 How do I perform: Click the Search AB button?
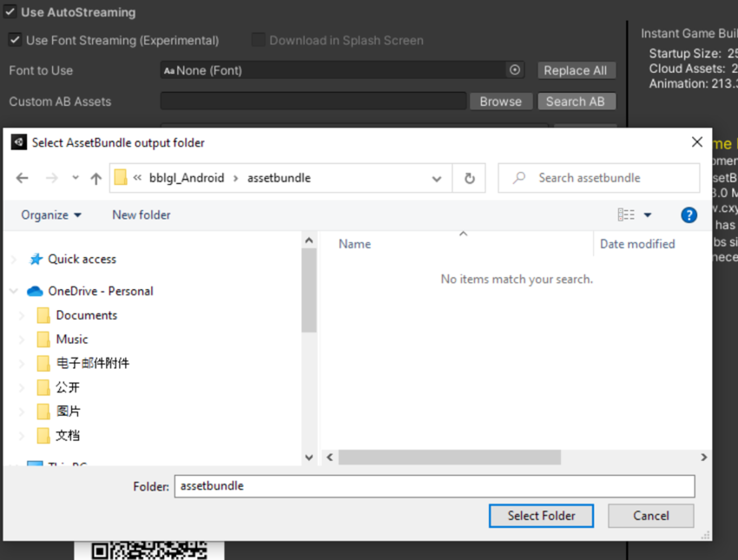[x=575, y=102]
